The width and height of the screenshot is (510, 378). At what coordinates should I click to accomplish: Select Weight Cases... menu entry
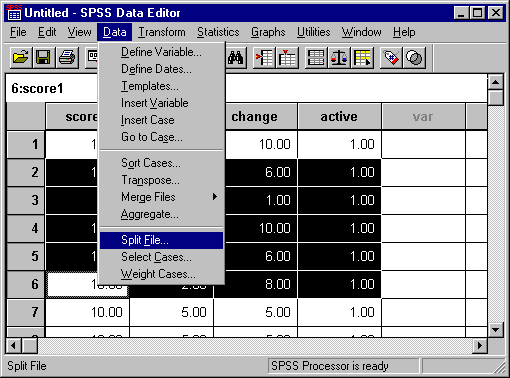[x=161, y=274]
